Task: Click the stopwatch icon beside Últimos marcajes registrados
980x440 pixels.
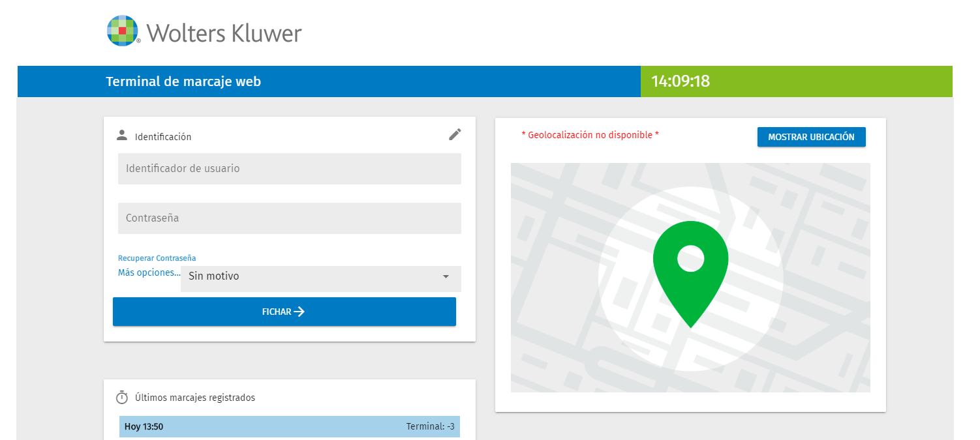Action: (x=121, y=397)
